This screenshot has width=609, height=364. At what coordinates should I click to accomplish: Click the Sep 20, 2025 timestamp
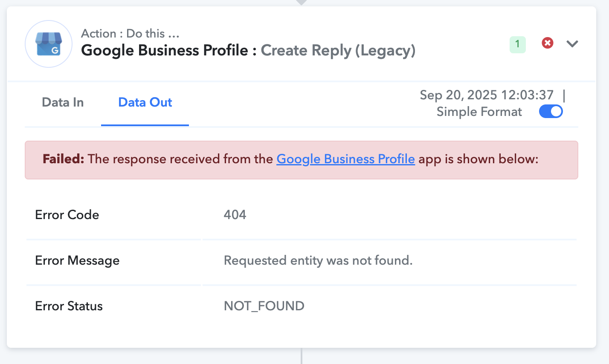[x=487, y=95]
